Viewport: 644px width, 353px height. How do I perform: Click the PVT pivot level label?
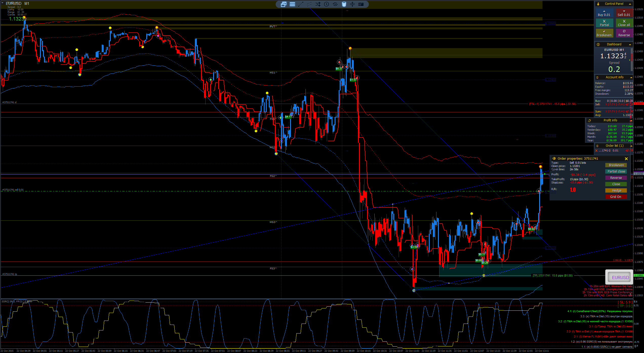(x=273, y=26)
